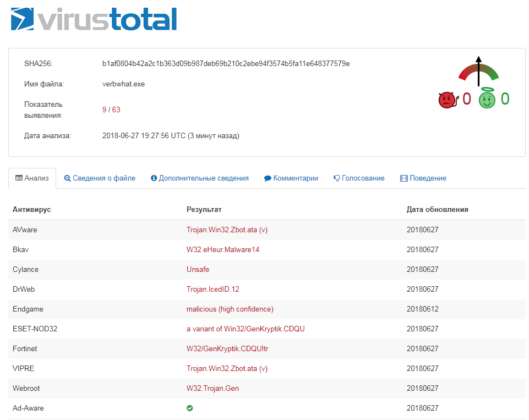Viewport: 529px width, 420px height.
Task: Click the Дата обновления column header
Action: (437, 210)
